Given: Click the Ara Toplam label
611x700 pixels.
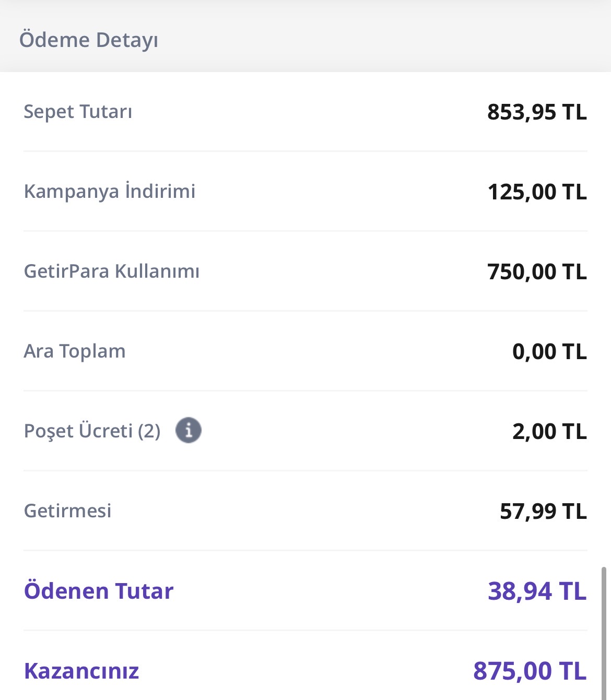Looking at the screenshot, I should [x=75, y=351].
